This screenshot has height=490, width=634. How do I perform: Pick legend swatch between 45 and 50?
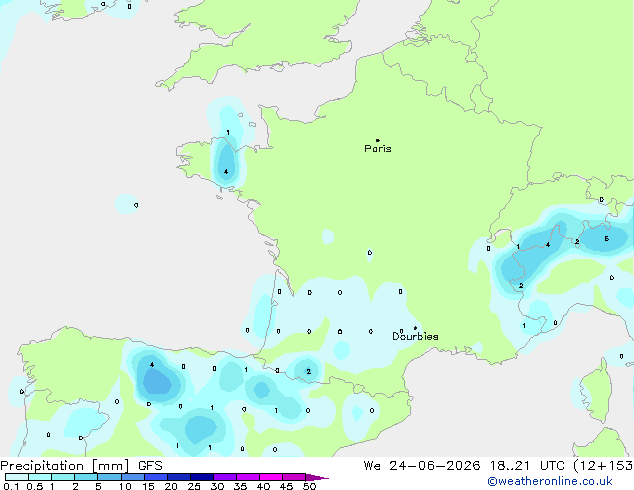tap(294, 477)
